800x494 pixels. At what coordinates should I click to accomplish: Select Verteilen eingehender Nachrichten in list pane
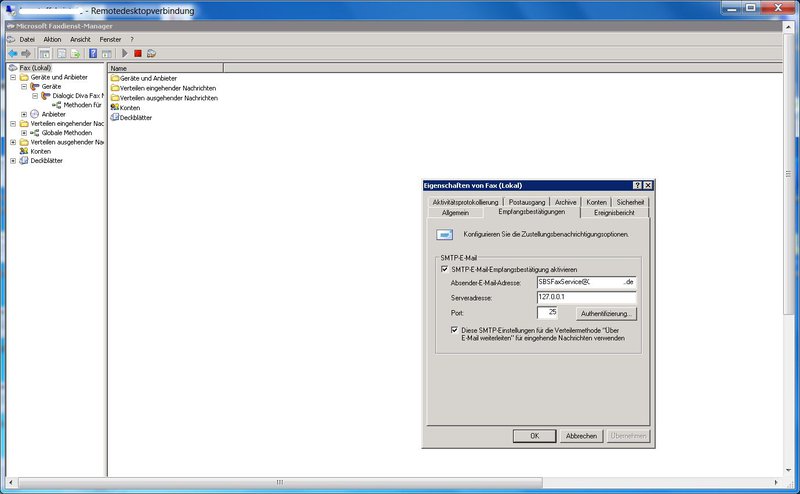coord(163,88)
